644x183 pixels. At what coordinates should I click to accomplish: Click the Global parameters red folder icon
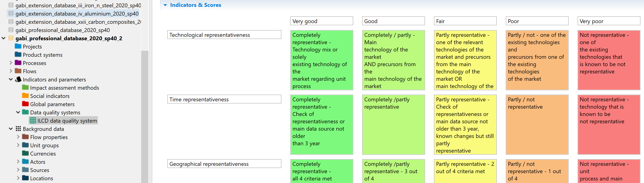[x=25, y=104]
